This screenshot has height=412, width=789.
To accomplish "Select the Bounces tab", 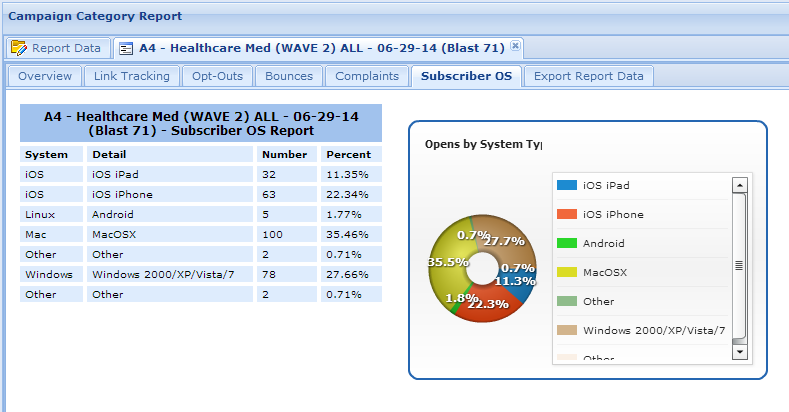I will coord(289,76).
